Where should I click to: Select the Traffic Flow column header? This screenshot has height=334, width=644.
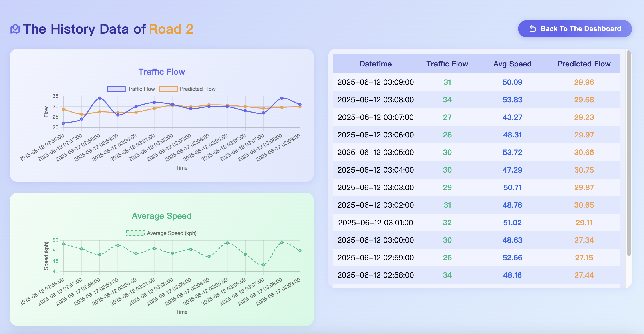click(447, 64)
